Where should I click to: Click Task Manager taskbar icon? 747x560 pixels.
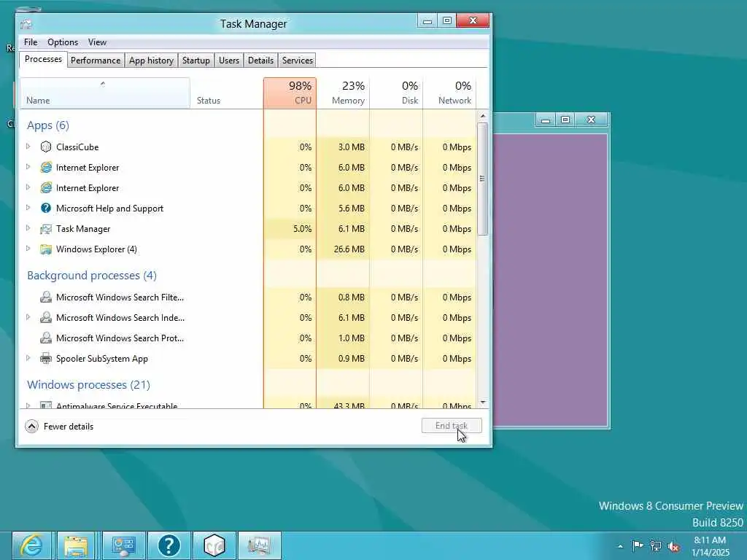click(259, 545)
